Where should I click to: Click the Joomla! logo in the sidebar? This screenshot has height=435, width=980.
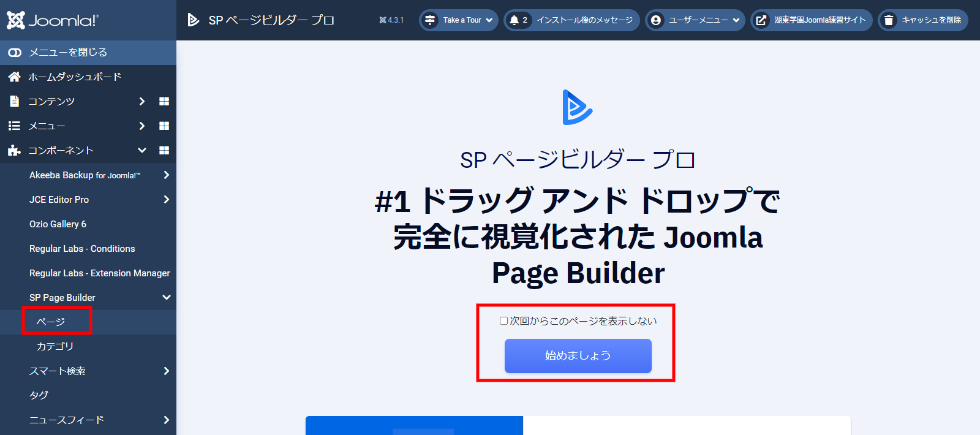tap(52, 20)
